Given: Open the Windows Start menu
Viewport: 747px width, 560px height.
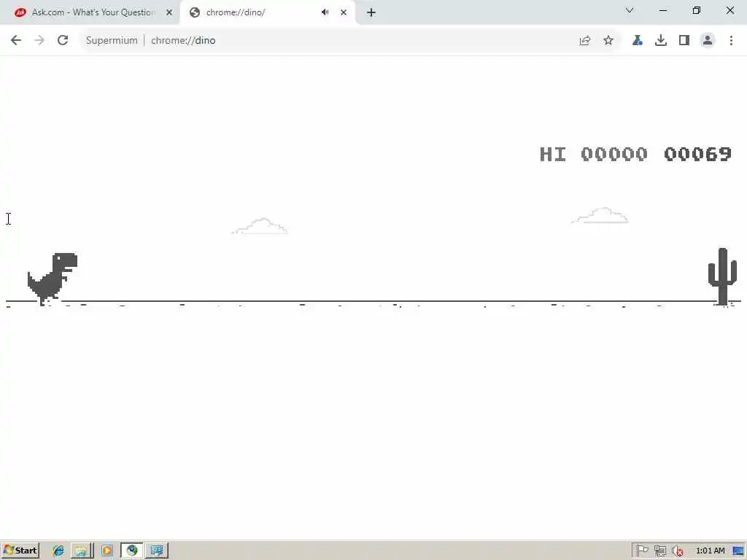Looking at the screenshot, I should coord(20,551).
